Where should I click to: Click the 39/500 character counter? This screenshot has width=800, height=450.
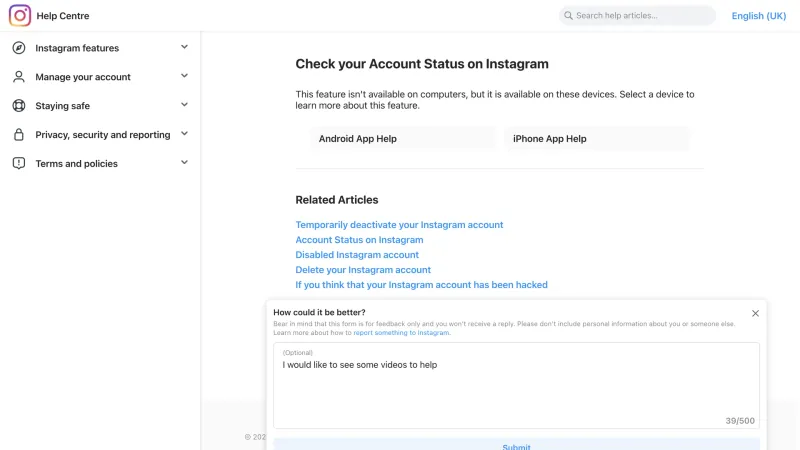click(x=740, y=421)
